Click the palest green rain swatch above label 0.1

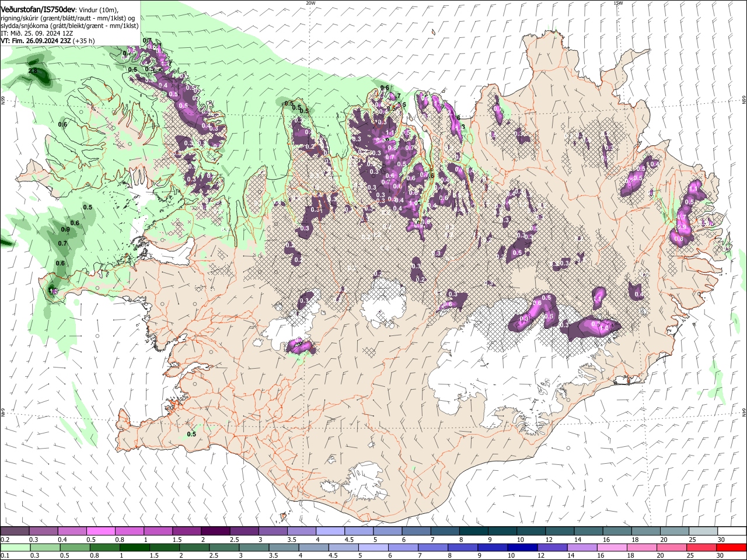coord(15,547)
